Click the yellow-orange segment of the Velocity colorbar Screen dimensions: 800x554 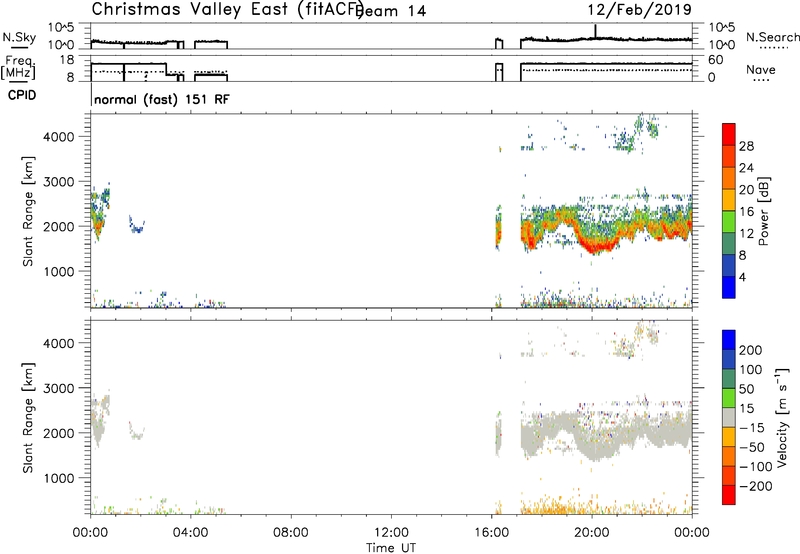[729, 437]
